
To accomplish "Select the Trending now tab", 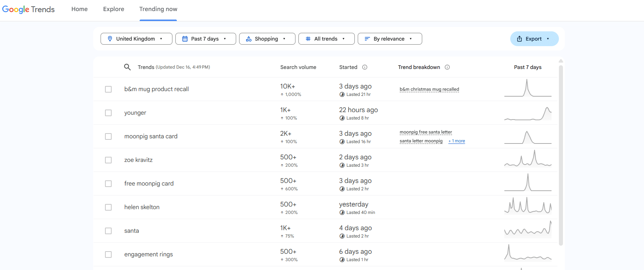I will [158, 9].
